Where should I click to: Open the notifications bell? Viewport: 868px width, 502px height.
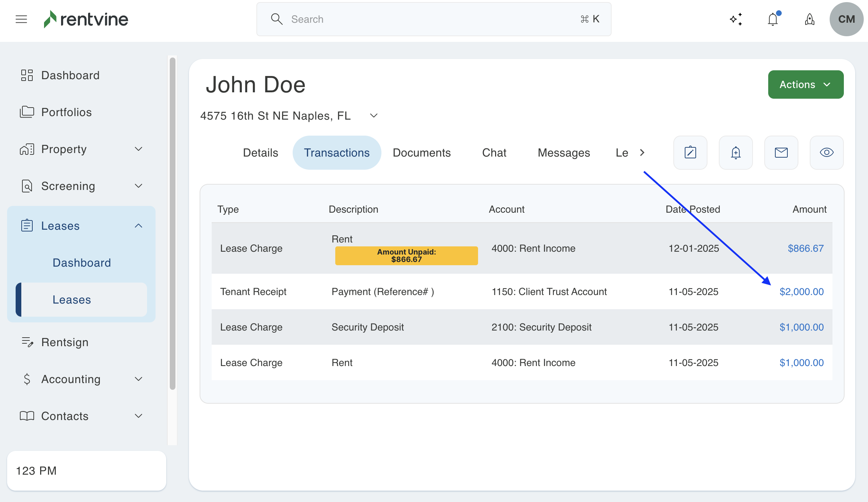coord(773,19)
